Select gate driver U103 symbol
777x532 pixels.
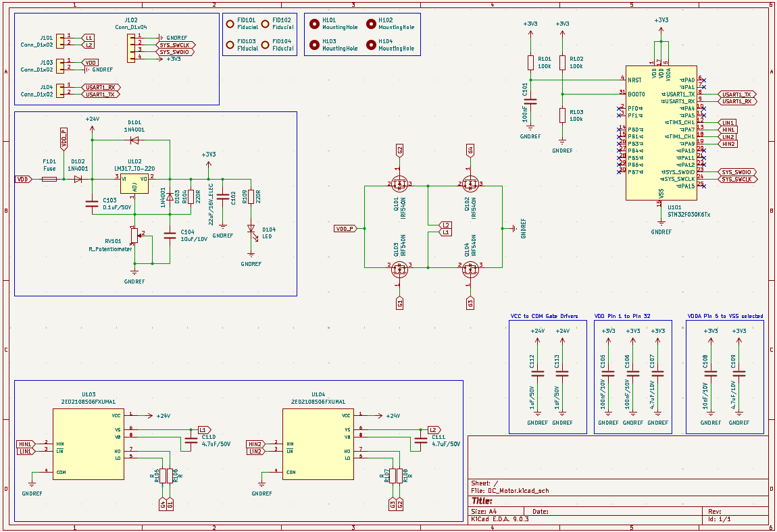point(89,444)
